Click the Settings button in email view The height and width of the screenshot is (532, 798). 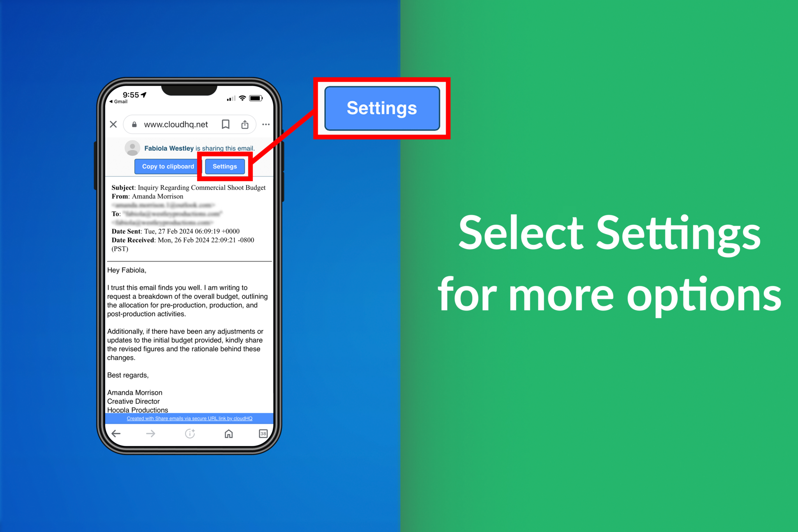click(224, 166)
